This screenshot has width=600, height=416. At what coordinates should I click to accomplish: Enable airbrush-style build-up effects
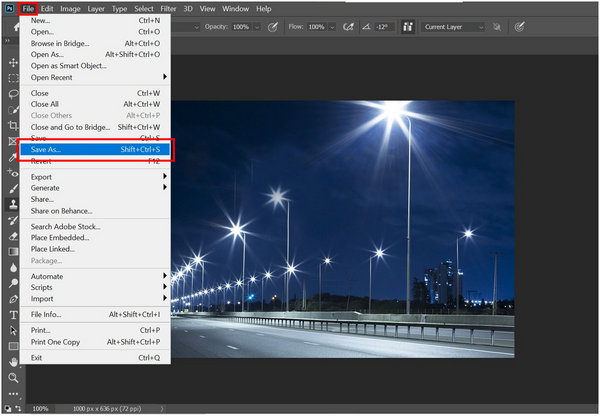348,27
